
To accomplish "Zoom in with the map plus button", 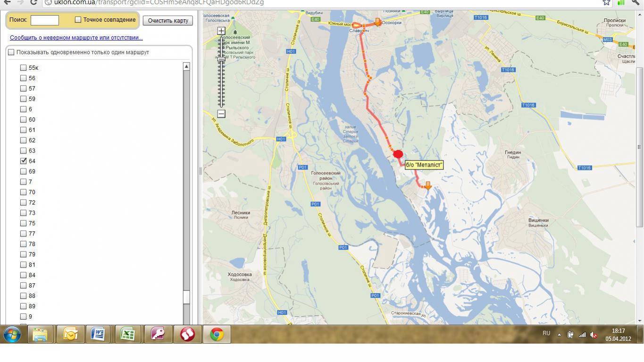I will coord(221,31).
